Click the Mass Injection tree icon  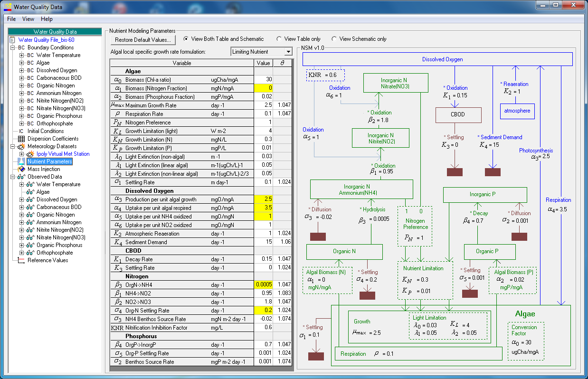point(21,169)
